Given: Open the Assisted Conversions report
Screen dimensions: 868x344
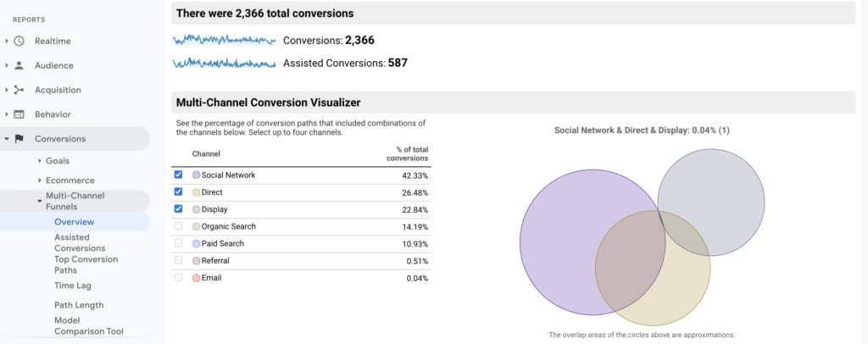Looking at the screenshot, I should pyautogui.click(x=80, y=243).
